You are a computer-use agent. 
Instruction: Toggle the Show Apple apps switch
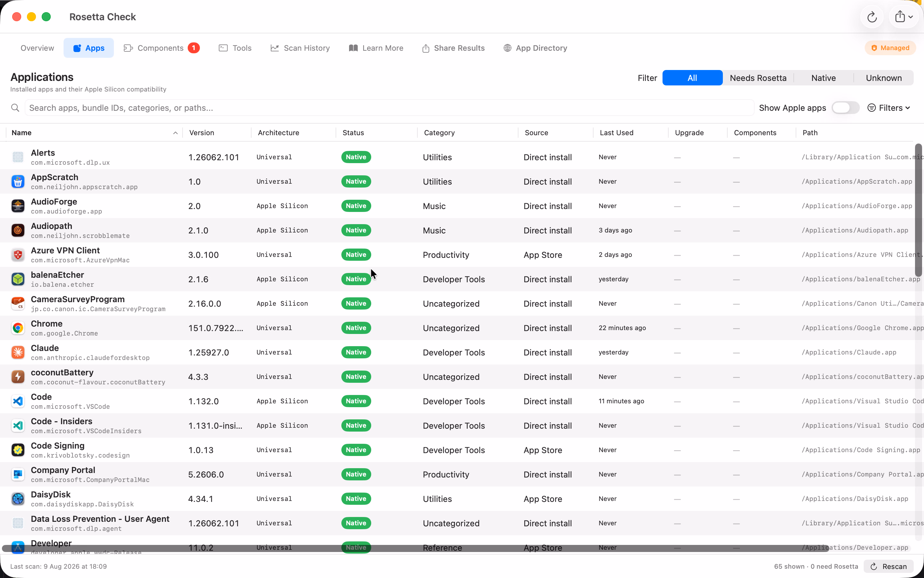(x=845, y=108)
